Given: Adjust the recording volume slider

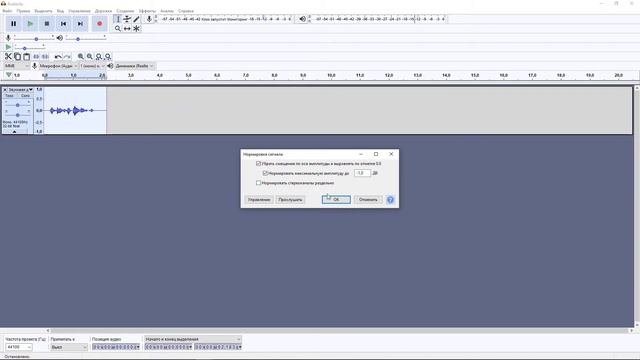Looking at the screenshot, I should 34,38.
